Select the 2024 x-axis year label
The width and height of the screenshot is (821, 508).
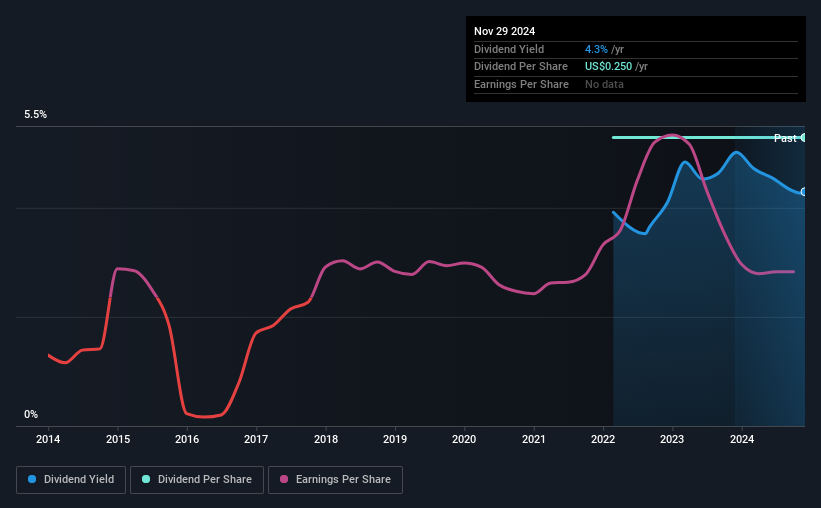(741, 438)
